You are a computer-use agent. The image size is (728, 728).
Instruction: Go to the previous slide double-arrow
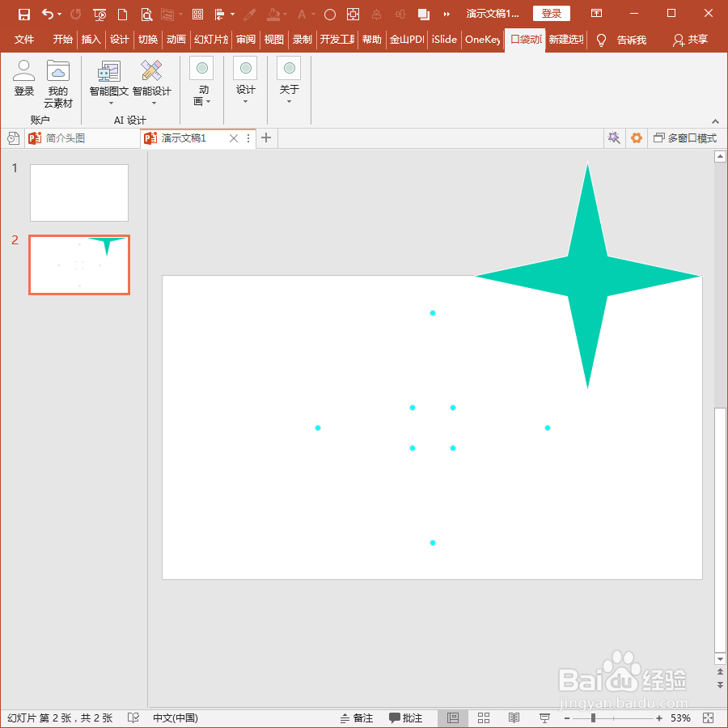pyautogui.click(x=720, y=672)
